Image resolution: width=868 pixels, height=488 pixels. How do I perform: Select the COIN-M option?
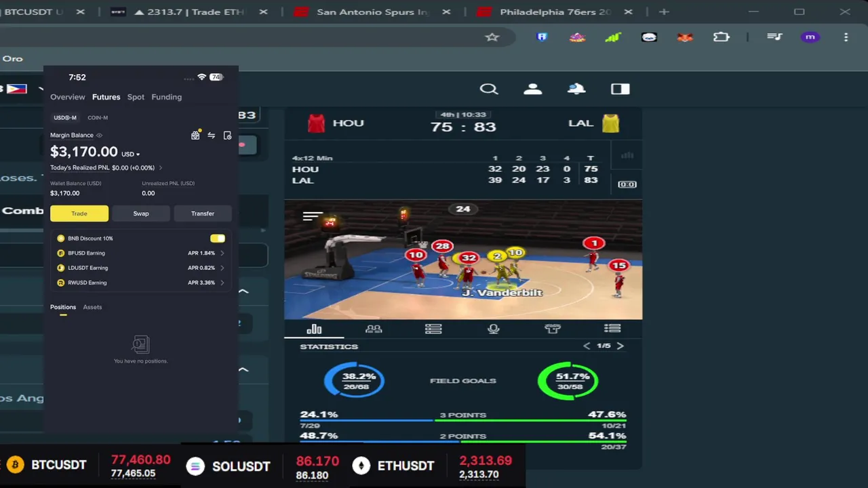coord(98,118)
